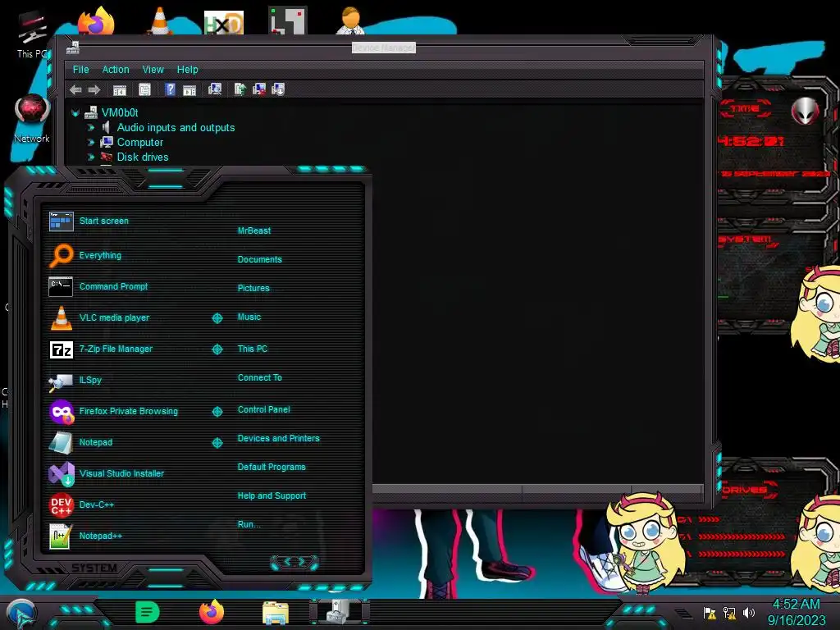Select the Device Manager taskbar button

click(340, 612)
